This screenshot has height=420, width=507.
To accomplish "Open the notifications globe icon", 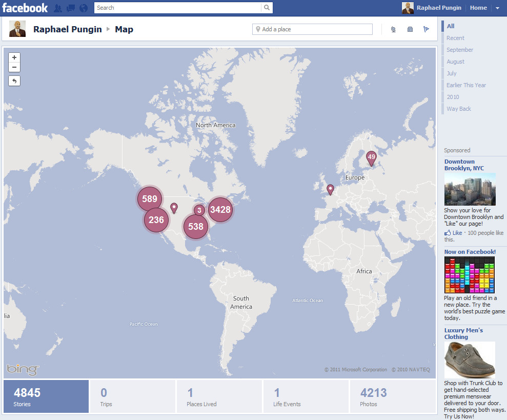I will (83, 8).
